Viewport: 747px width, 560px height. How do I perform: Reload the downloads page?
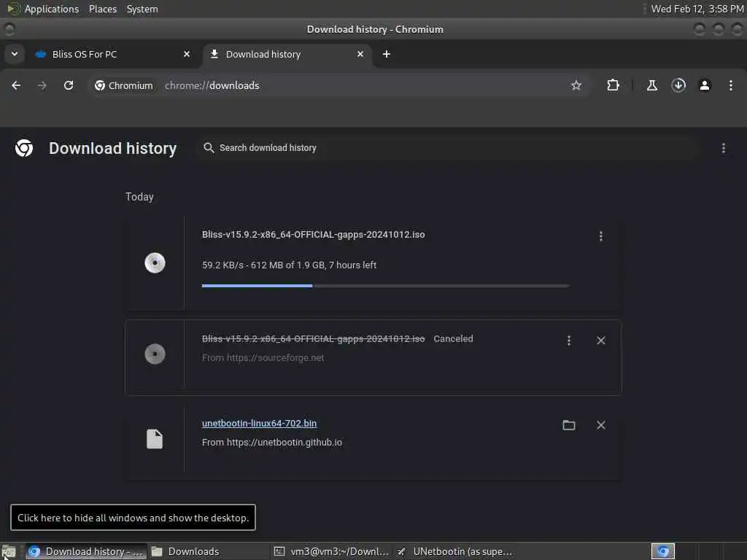pos(69,85)
